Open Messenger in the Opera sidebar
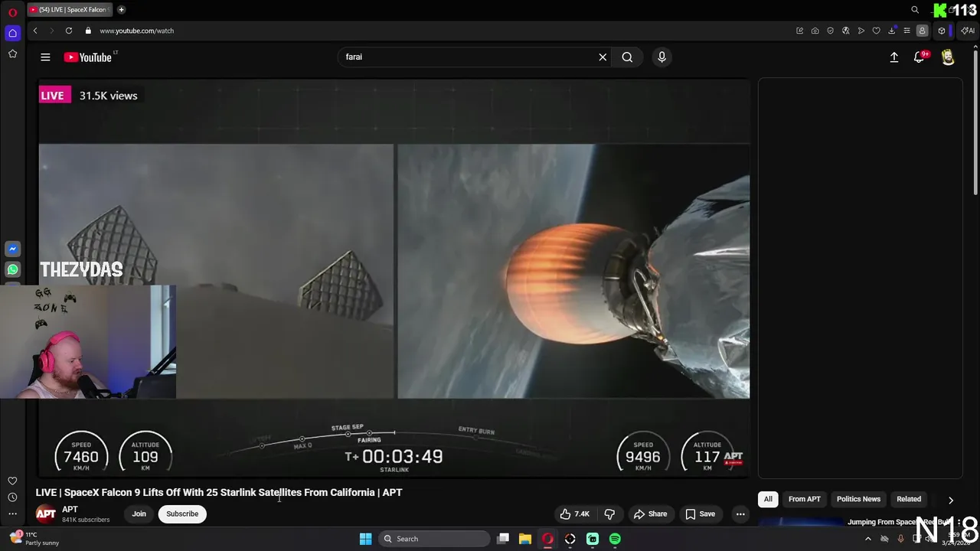The height and width of the screenshot is (551, 980). [12, 249]
